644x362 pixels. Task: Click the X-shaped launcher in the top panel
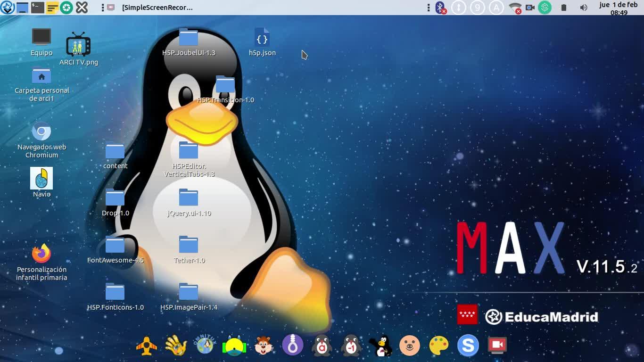tap(82, 8)
